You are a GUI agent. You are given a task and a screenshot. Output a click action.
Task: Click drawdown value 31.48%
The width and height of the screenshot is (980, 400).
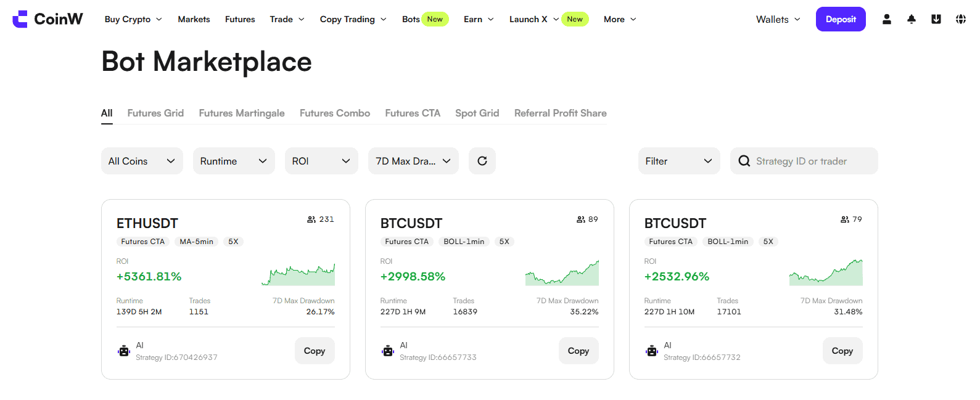click(x=848, y=312)
